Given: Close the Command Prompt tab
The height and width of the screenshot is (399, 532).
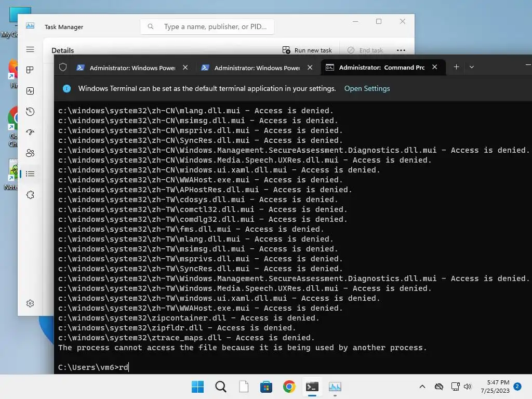Looking at the screenshot, I should pos(435,67).
